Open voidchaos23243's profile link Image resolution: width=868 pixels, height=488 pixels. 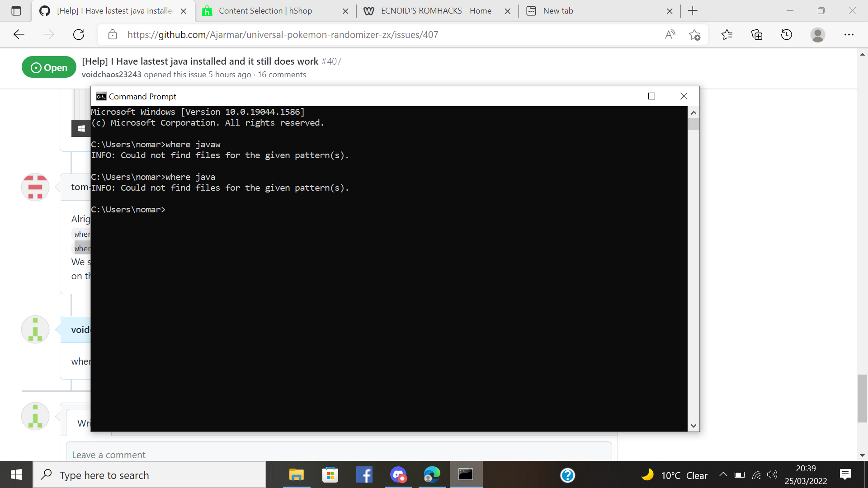click(111, 75)
